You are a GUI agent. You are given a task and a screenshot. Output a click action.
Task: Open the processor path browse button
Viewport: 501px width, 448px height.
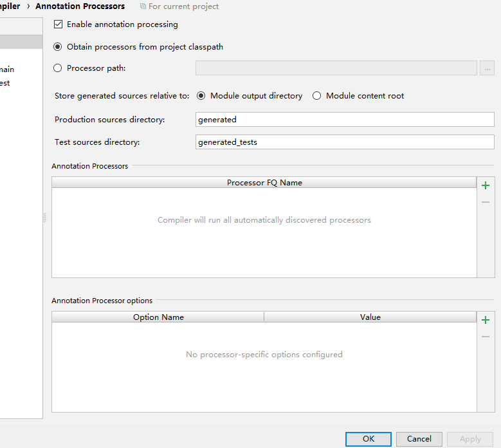tap(486, 68)
